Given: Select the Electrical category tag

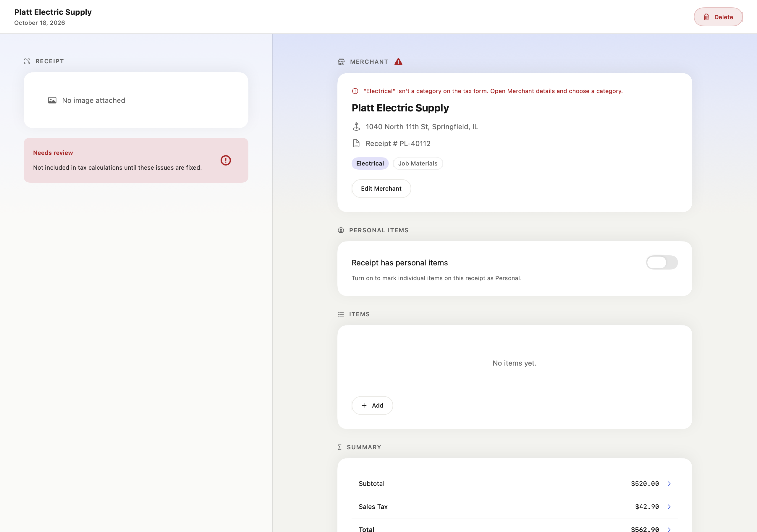Looking at the screenshot, I should (x=370, y=163).
